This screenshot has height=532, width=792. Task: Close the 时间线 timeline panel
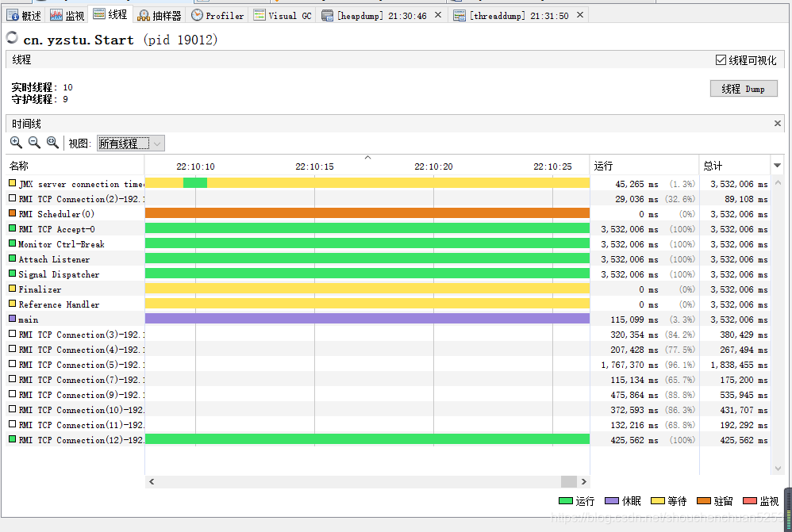(778, 123)
